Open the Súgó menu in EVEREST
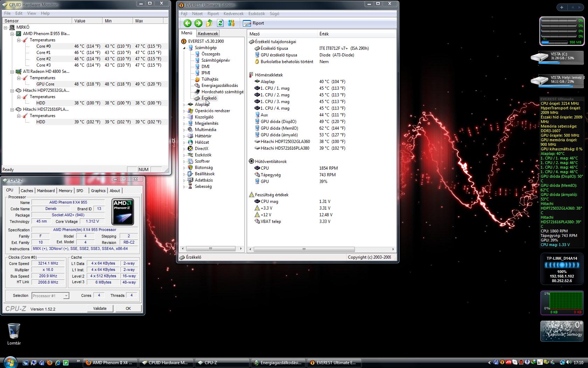This screenshot has width=588, height=368. coord(274,14)
